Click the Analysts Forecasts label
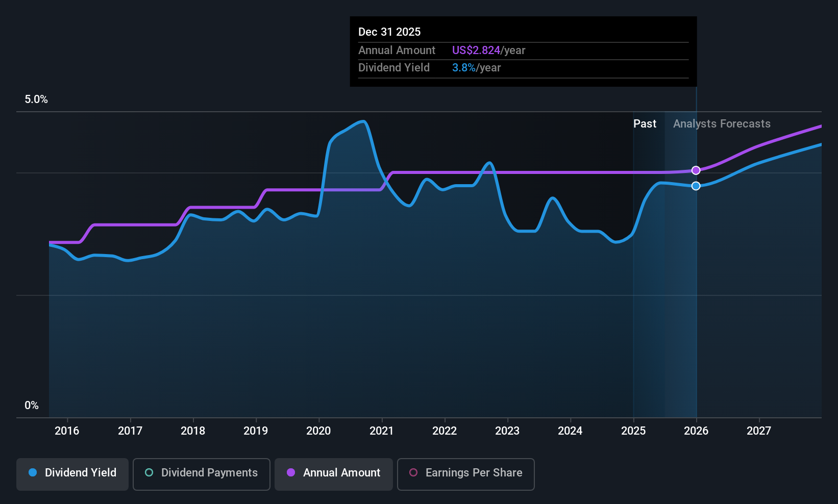Screen dimensions: 838x504 click(722, 123)
